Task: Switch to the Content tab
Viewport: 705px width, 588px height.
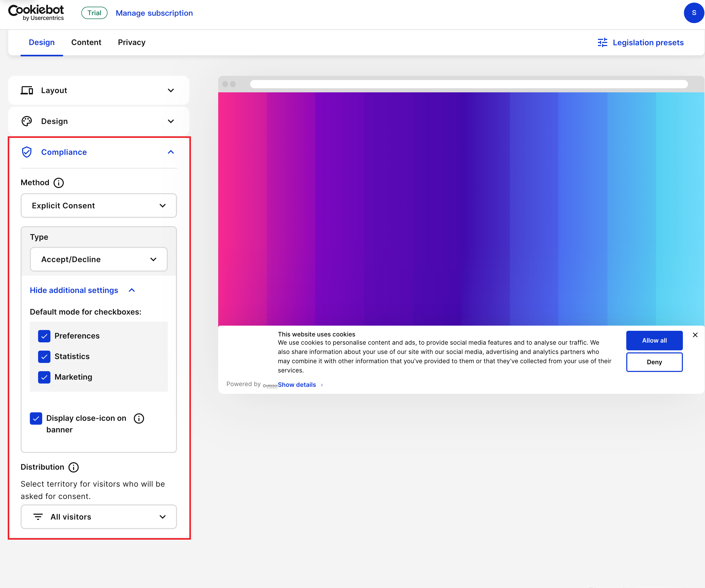Action: [86, 42]
